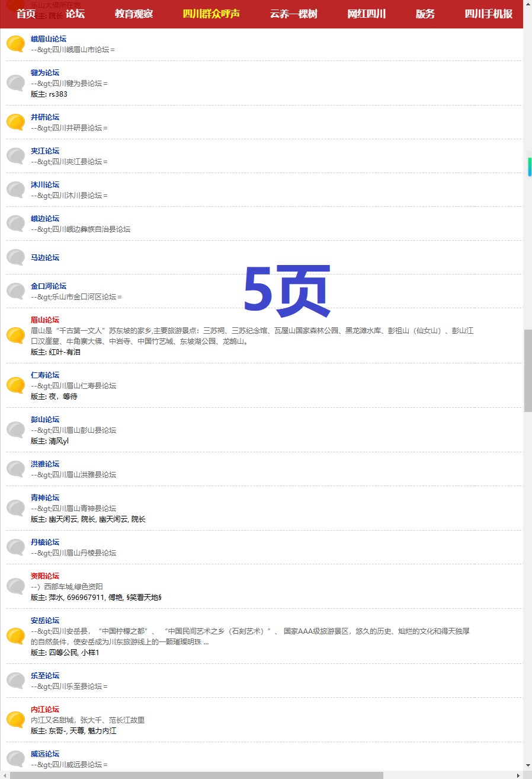Click the orange bubble icon beside 仁寿论坛

(15, 385)
